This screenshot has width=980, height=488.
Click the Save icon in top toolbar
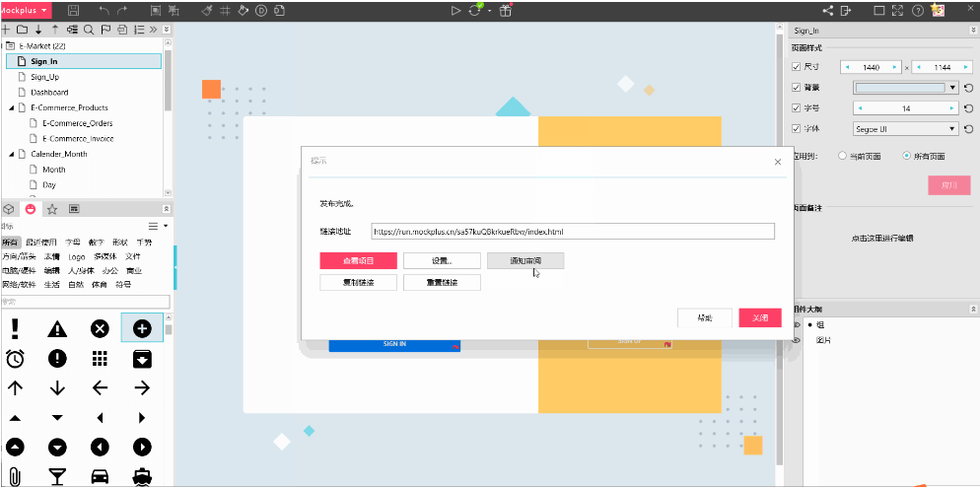(74, 10)
